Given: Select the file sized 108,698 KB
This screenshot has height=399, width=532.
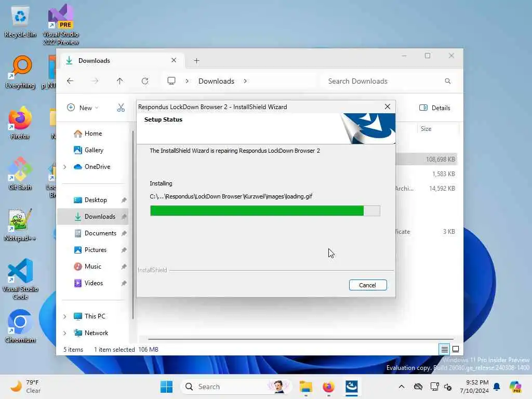Looking at the screenshot, I should coord(427,159).
